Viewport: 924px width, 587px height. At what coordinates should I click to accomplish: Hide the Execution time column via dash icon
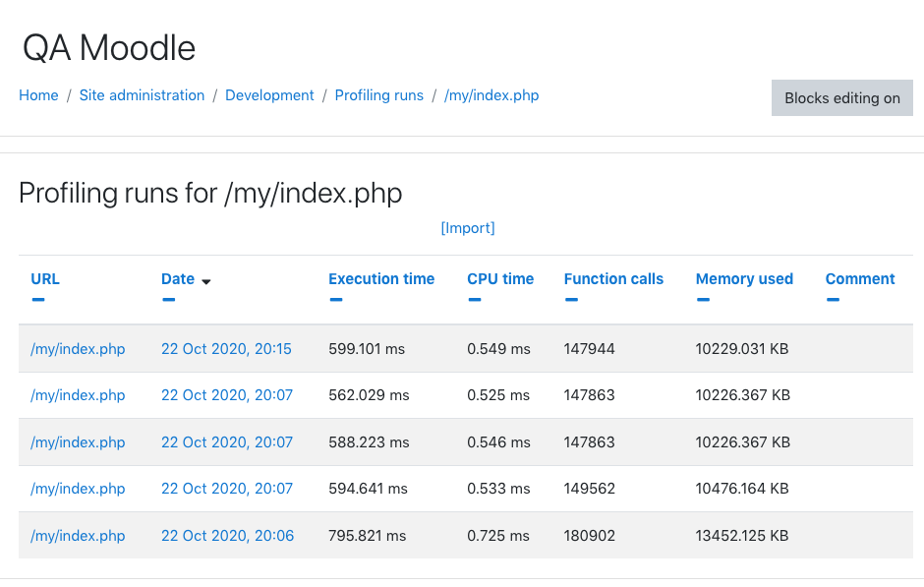[x=336, y=300]
